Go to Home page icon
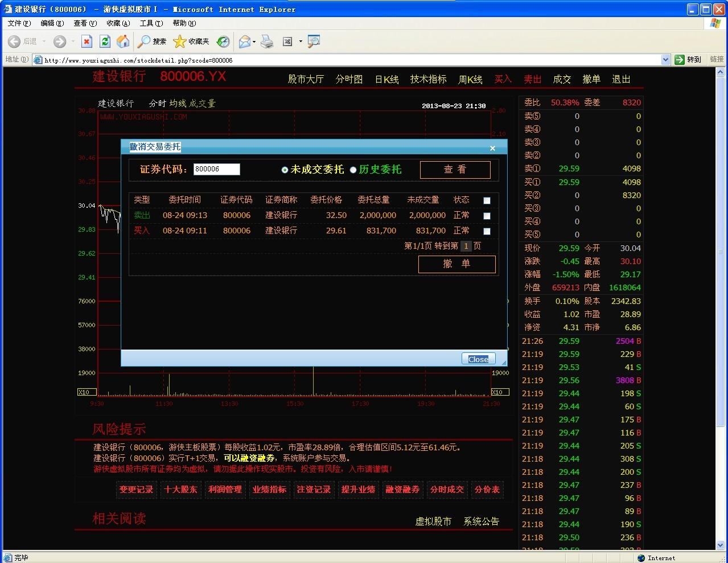The height and width of the screenshot is (563, 728). [123, 42]
